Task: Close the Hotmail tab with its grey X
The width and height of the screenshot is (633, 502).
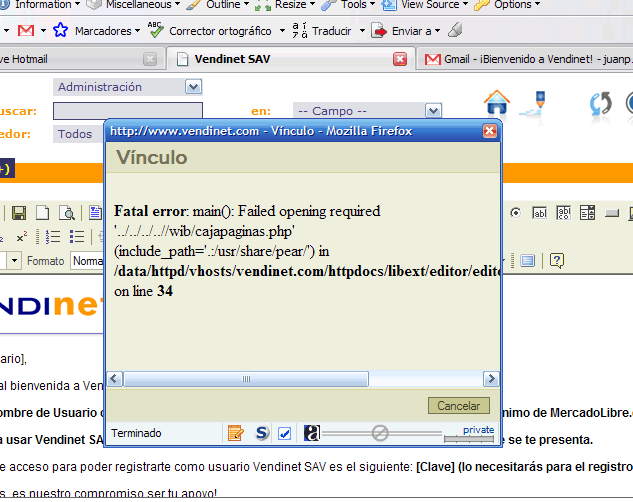Action: pyautogui.click(x=150, y=59)
